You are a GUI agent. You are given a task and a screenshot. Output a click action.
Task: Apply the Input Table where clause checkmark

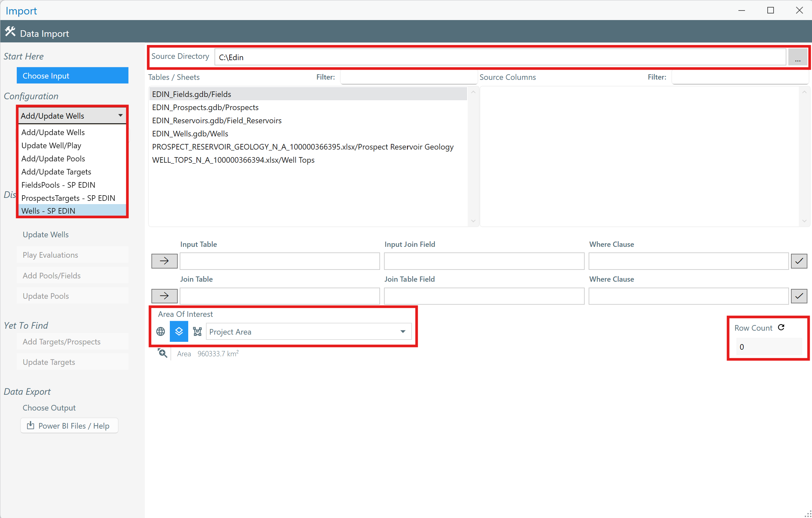pos(799,261)
